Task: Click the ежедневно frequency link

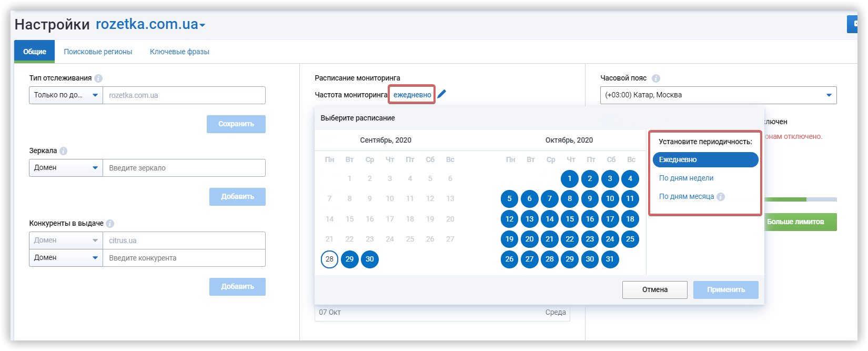Action: (x=412, y=95)
